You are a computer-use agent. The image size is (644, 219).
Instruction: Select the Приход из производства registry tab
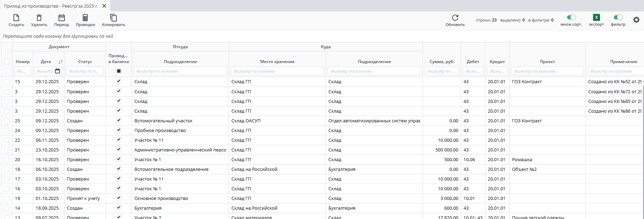tap(51, 6)
